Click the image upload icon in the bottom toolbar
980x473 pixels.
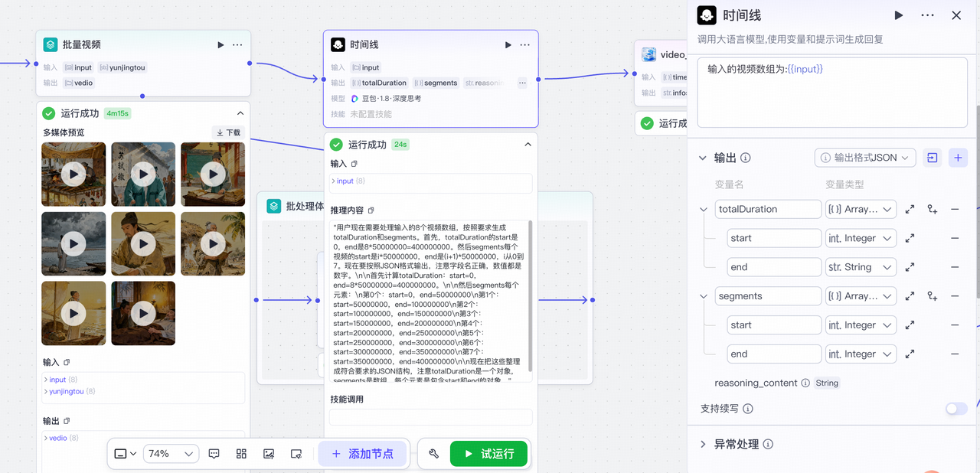269,454
